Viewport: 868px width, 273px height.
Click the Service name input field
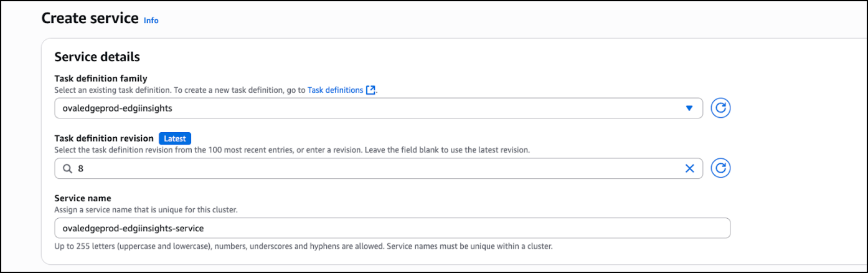click(392, 228)
